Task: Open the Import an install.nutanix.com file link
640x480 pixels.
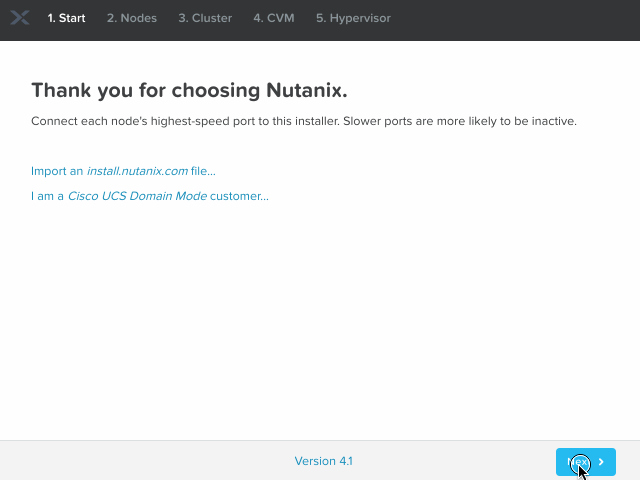Action: coord(123,171)
